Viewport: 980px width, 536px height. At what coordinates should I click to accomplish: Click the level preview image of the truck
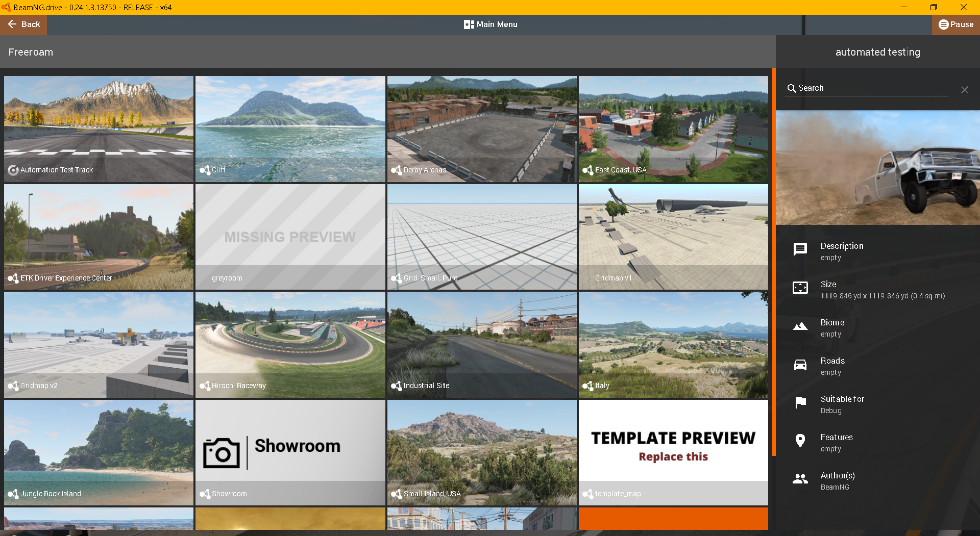click(x=877, y=168)
